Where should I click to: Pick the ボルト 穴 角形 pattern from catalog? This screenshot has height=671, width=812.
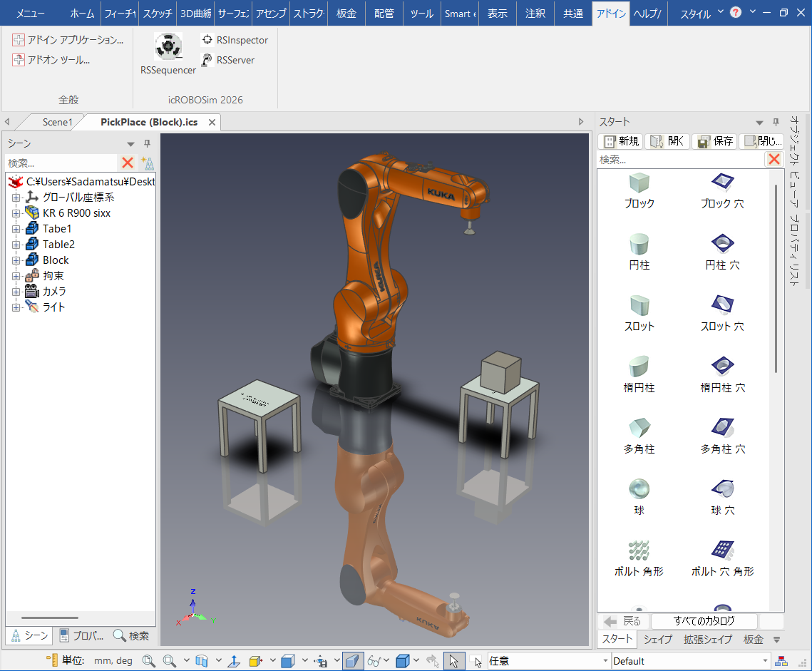pyautogui.click(x=722, y=558)
